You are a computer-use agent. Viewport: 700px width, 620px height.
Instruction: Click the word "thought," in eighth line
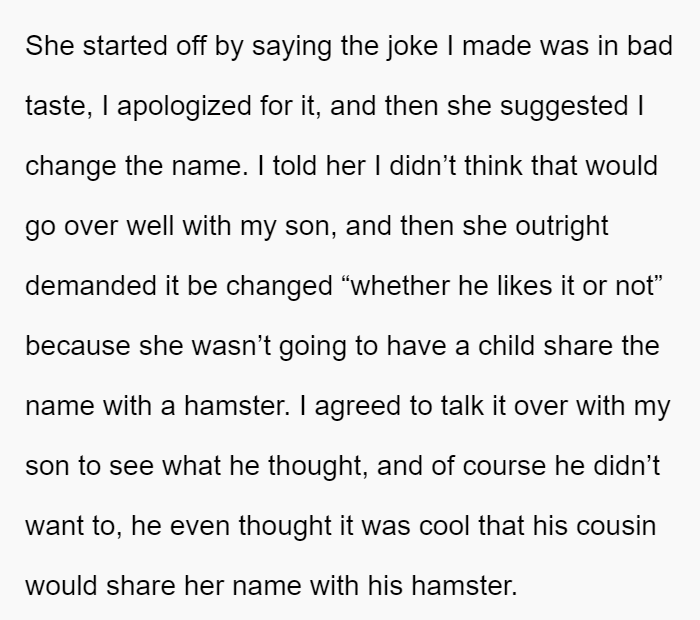318,467
